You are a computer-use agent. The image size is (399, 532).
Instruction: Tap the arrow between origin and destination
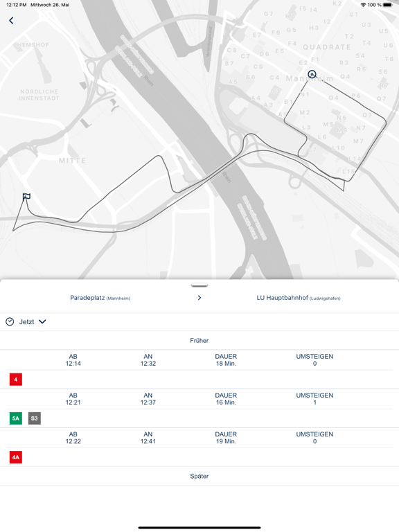click(199, 298)
